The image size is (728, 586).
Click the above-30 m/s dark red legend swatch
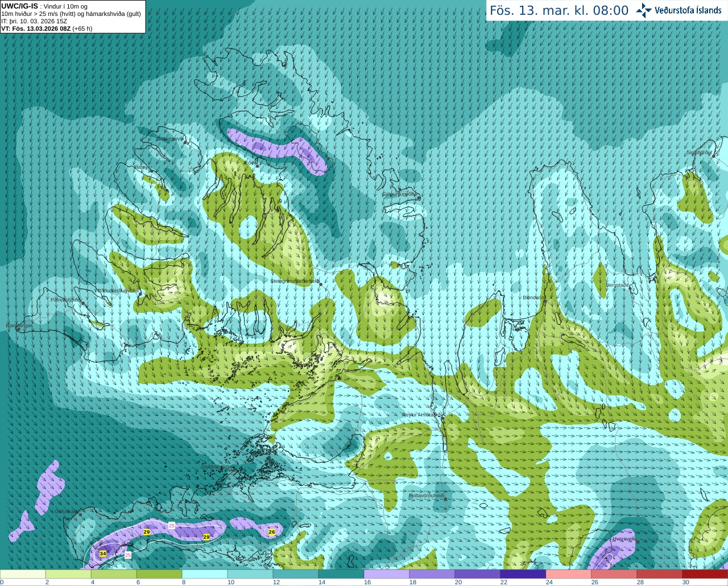point(705,574)
